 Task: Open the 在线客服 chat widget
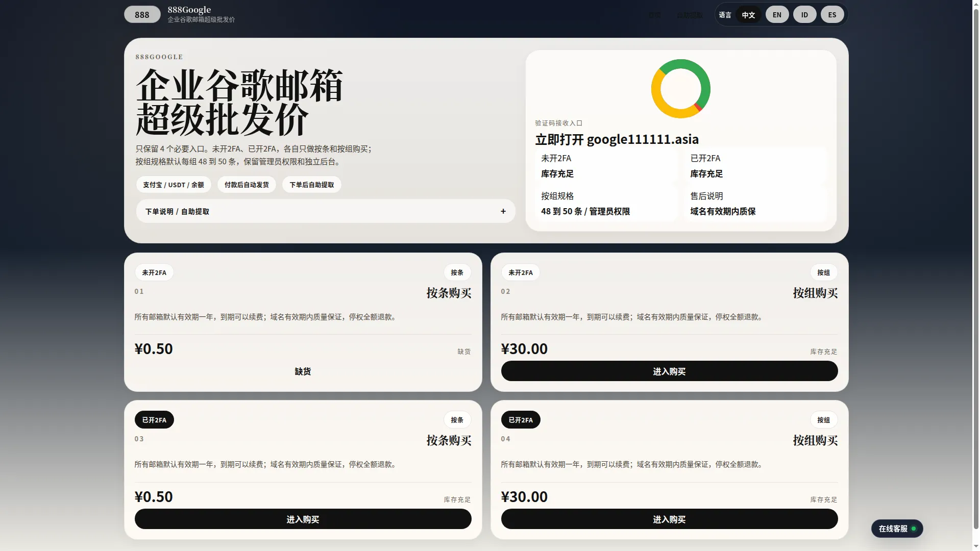pyautogui.click(x=897, y=529)
